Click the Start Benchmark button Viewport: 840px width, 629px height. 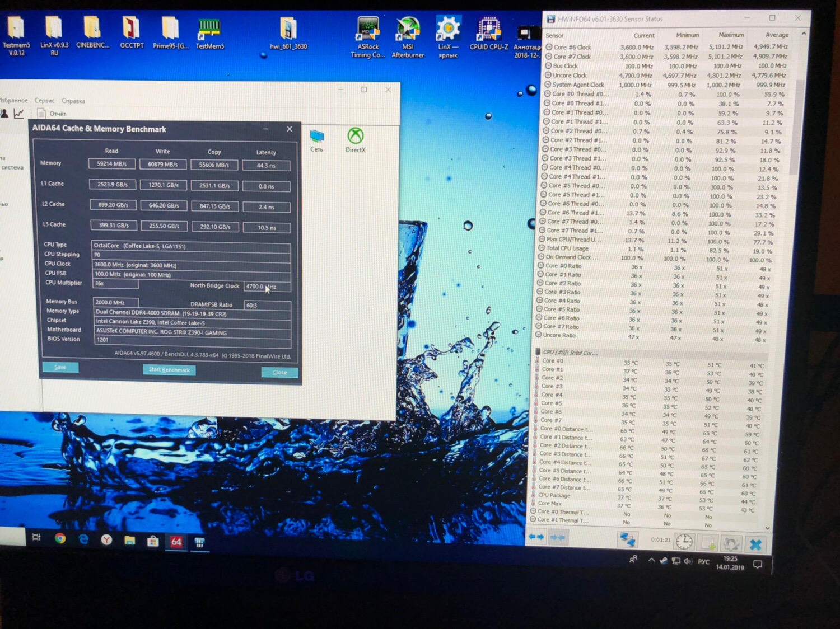169,369
